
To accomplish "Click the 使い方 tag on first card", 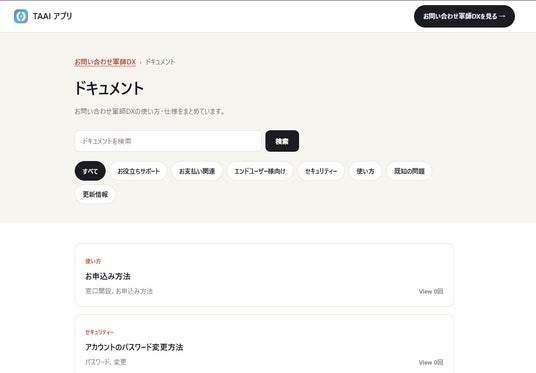I will click(x=93, y=261).
